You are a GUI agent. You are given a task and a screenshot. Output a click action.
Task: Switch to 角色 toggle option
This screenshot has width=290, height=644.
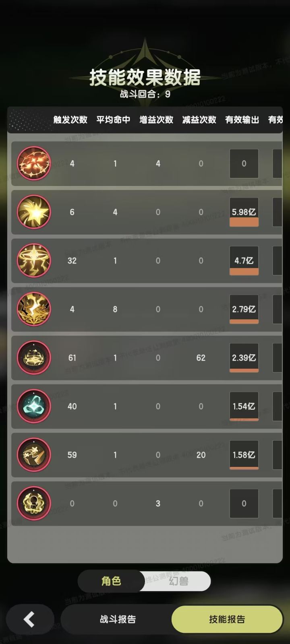click(111, 581)
